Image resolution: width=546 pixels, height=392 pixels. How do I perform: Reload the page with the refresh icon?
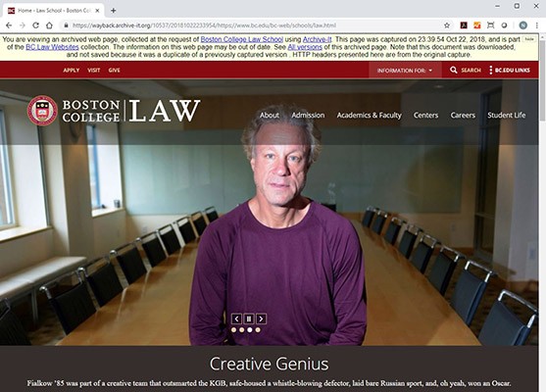tap(35, 25)
